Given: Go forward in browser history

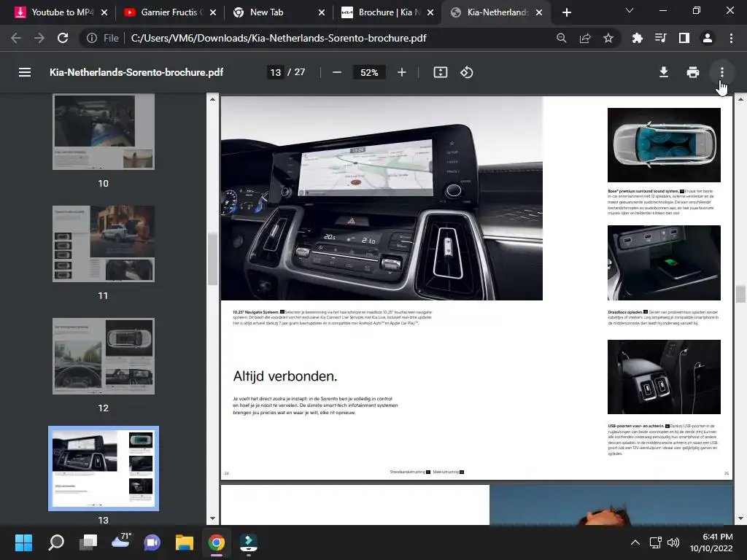Looking at the screenshot, I should [x=39, y=38].
